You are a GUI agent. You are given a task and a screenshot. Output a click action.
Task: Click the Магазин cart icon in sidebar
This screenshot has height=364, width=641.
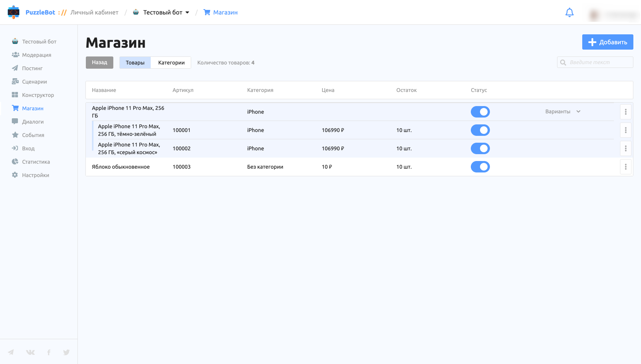point(15,108)
